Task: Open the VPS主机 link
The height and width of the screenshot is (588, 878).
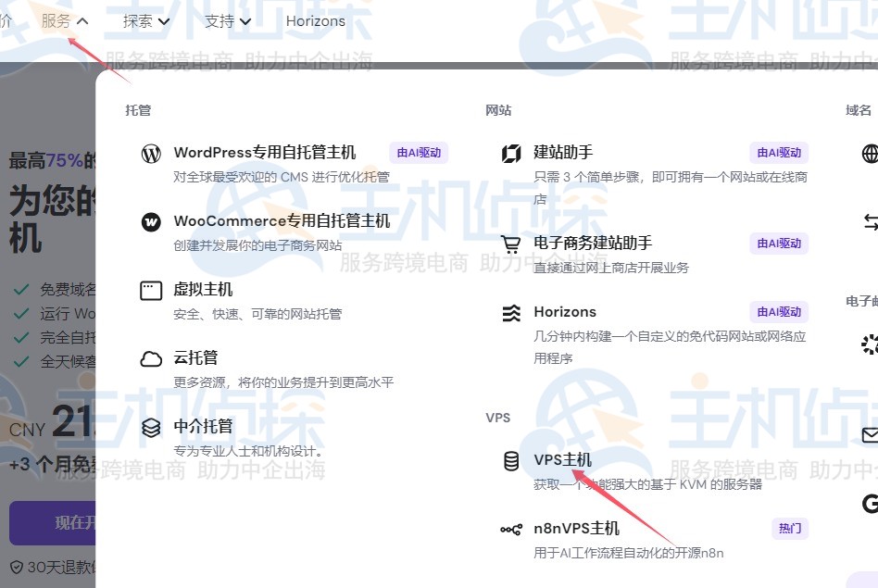Action: 562,460
